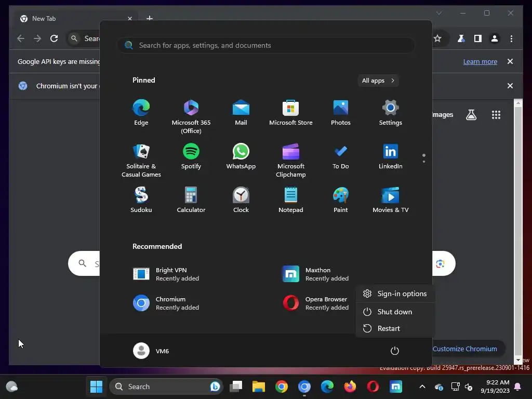
Task: Open Task View from taskbar
Action: [236, 387]
